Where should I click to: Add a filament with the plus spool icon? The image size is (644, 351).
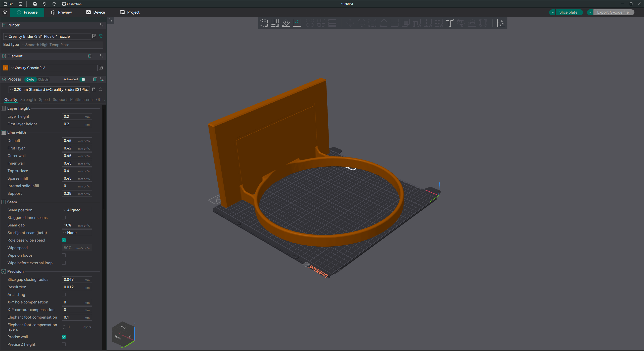pos(90,56)
